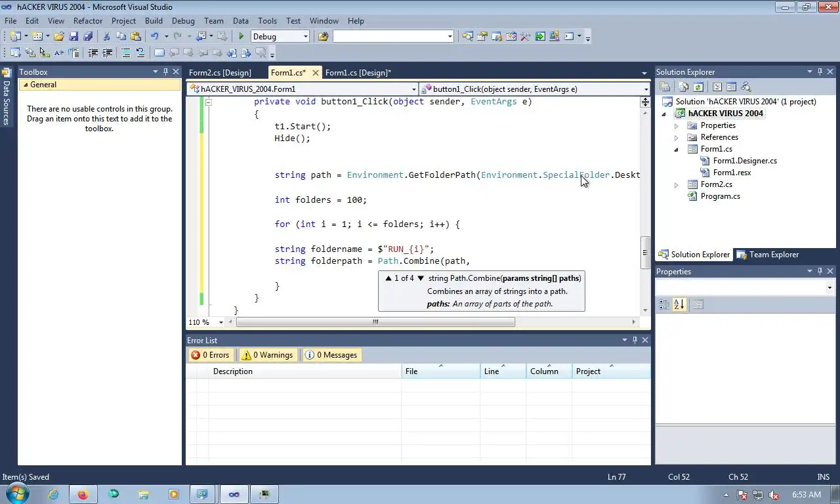This screenshot has width=840, height=504.
Task: Switch Properties panel to categorized view
Action: [x=664, y=304]
